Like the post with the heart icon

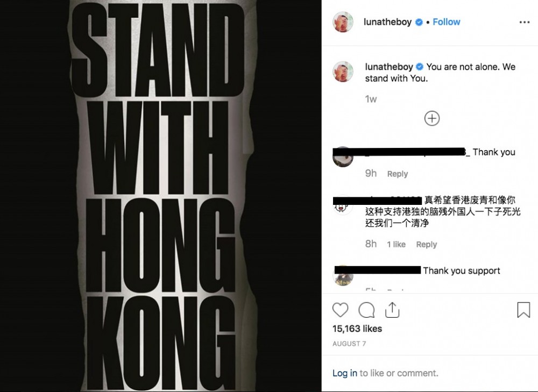point(340,310)
